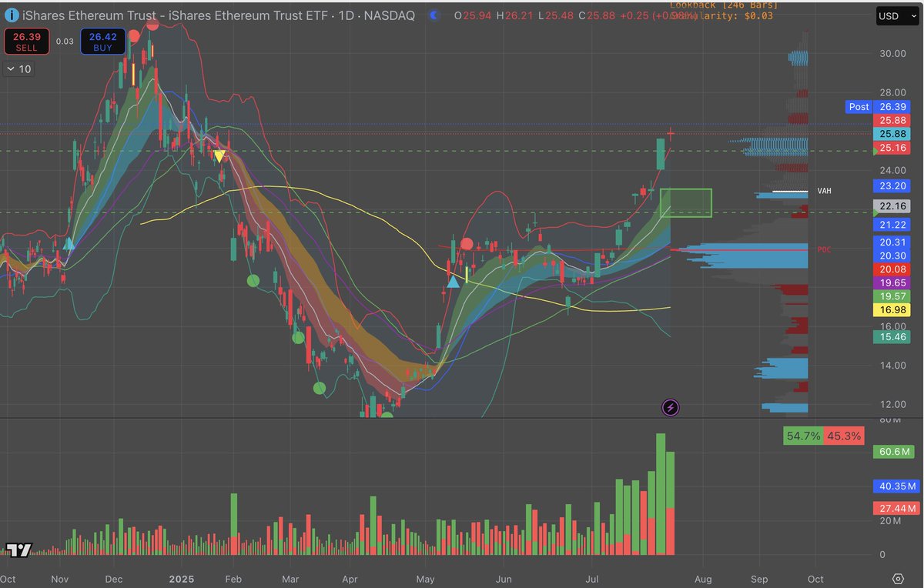Click the red circle marker in mid-May
Viewport: 924px width, 588px height.
coord(467,244)
